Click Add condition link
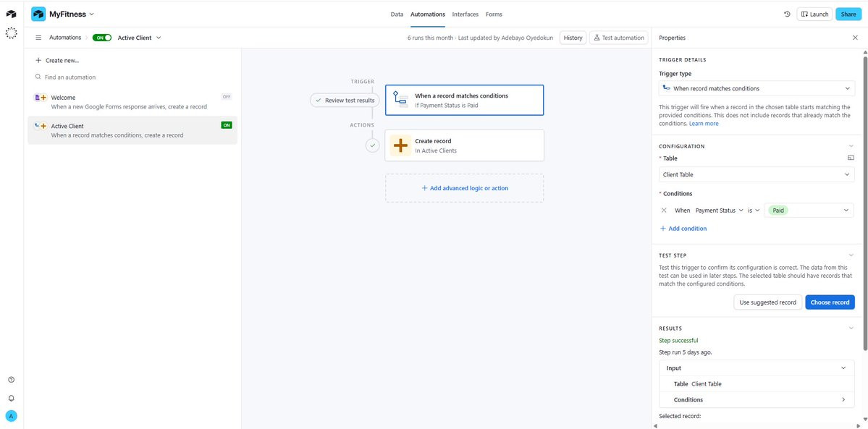This screenshot has width=868, height=429. (x=683, y=228)
